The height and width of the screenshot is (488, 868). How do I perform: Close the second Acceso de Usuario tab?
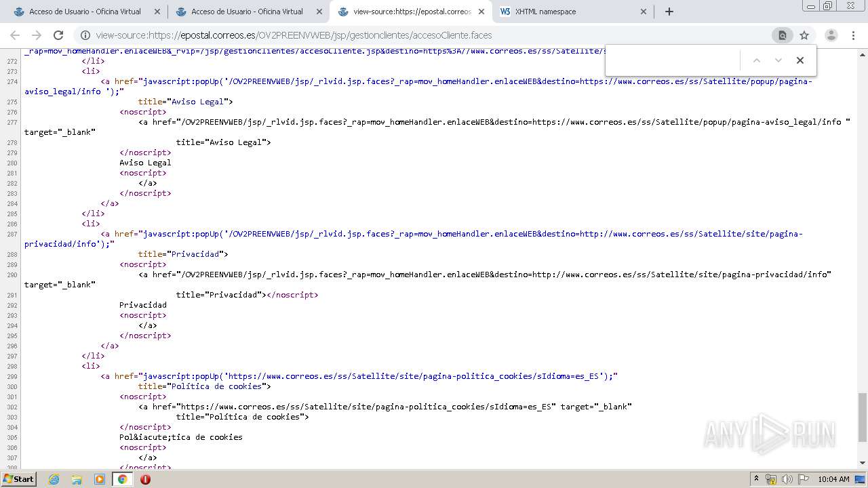point(319,12)
